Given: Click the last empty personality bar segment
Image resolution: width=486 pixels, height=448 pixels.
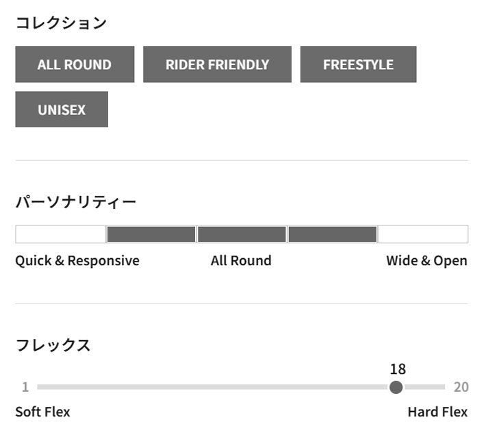Looking at the screenshot, I should (x=423, y=234).
